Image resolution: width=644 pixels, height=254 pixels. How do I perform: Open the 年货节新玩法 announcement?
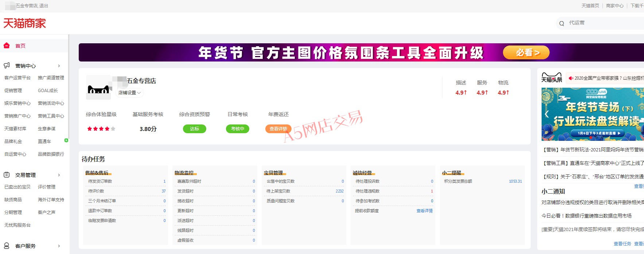tap(593, 150)
